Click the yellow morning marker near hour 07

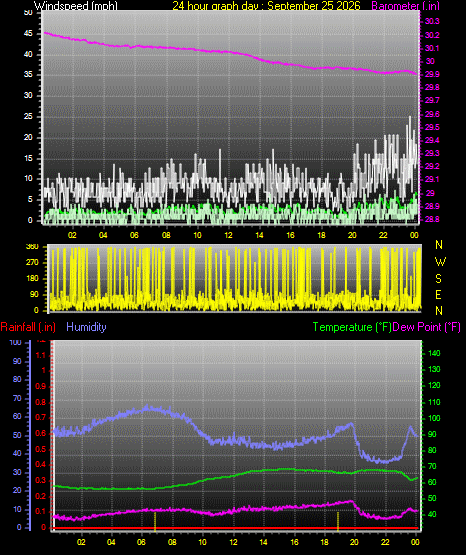[x=155, y=521]
